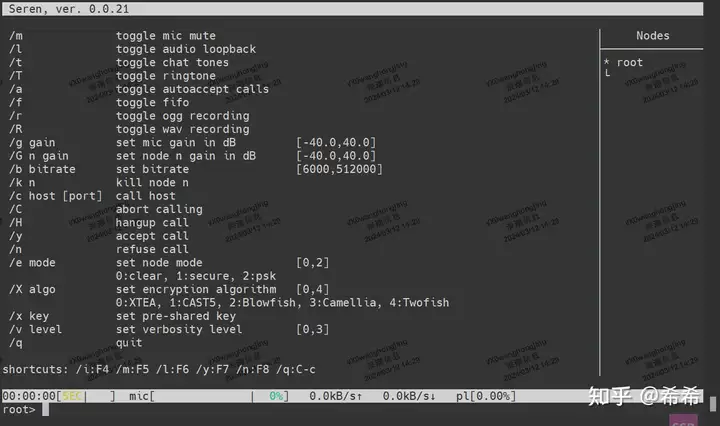Click the green '0%' mic level value

[x=276, y=396]
